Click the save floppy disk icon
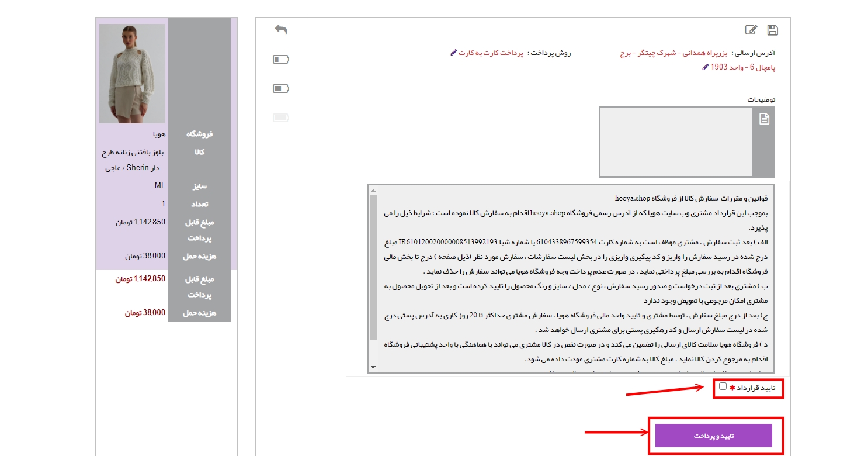This screenshot has height=456, width=868. 772,30
